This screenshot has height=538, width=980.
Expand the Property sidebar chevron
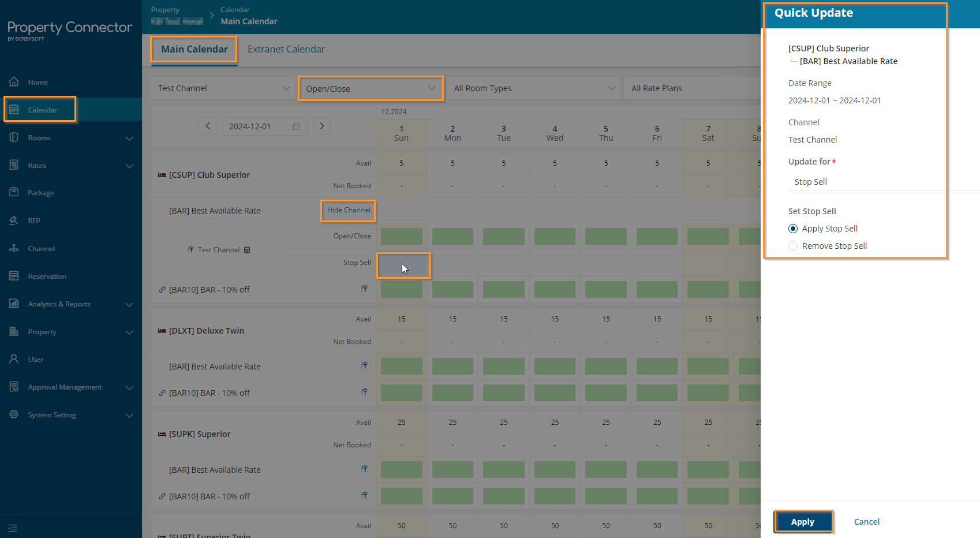coord(129,332)
